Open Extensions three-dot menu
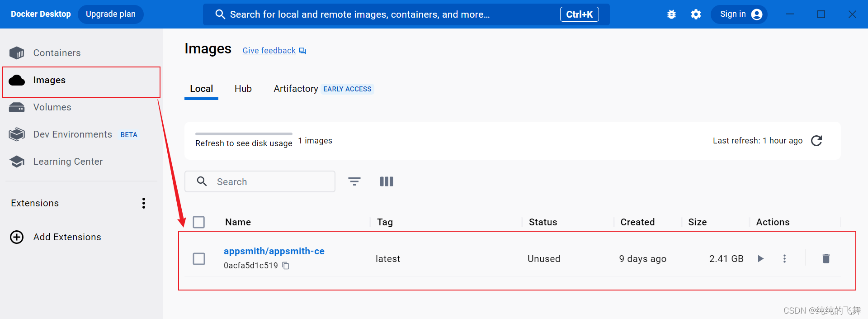This screenshot has width=868, height=319. (x=144, y=203)
